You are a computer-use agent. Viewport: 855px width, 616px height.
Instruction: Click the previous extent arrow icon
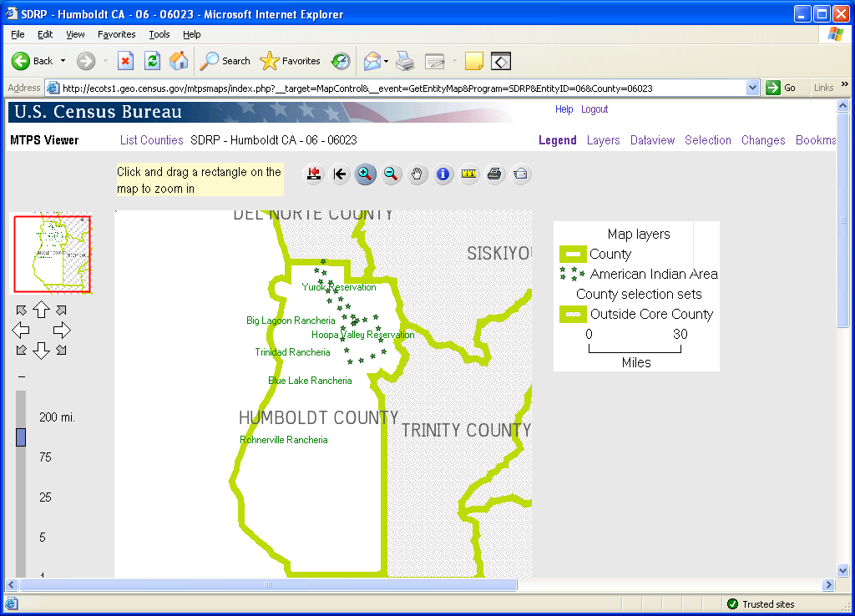(x=339, y=174)
